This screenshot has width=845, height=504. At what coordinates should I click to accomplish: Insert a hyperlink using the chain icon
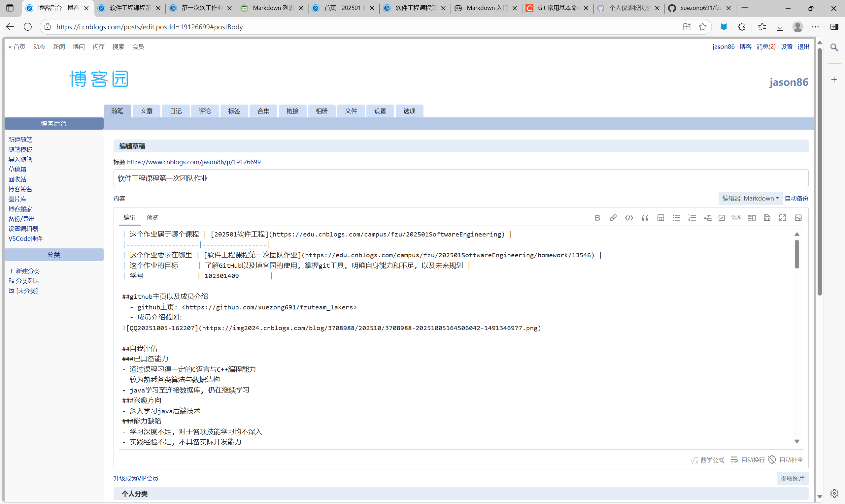[613, 218]
